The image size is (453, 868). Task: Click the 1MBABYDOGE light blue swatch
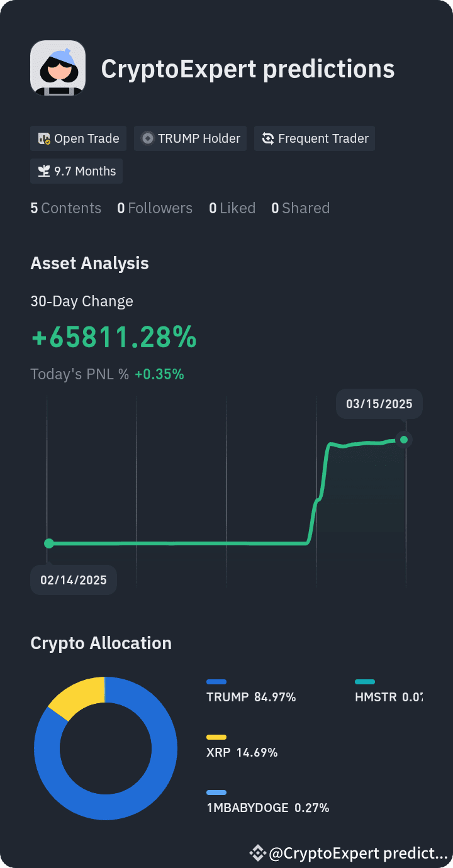coord(216,793)
